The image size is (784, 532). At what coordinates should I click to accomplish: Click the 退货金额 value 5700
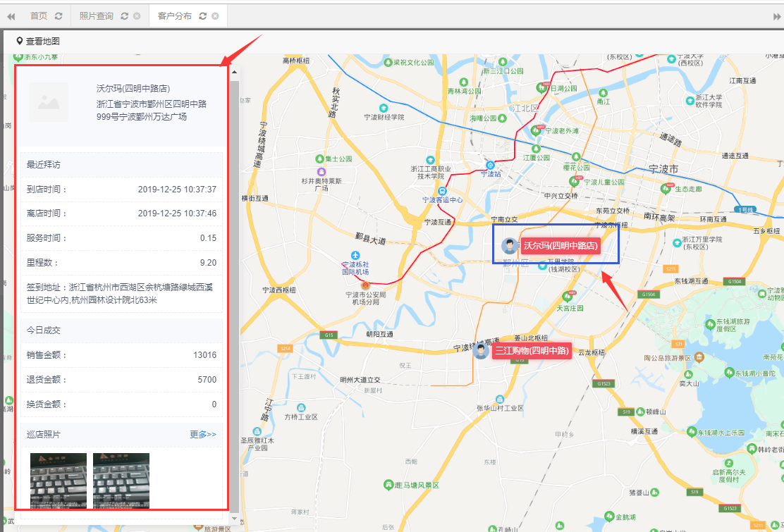pos(207,380)
